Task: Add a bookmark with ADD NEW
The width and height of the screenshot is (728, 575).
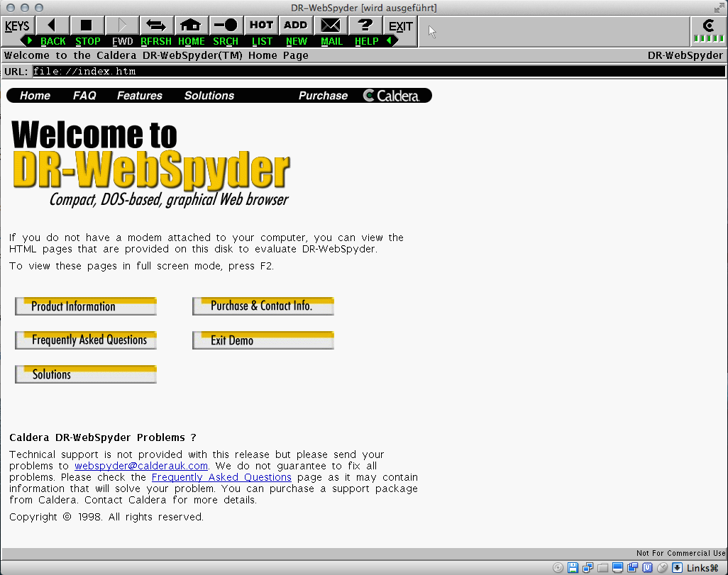Action: [296, 26]
